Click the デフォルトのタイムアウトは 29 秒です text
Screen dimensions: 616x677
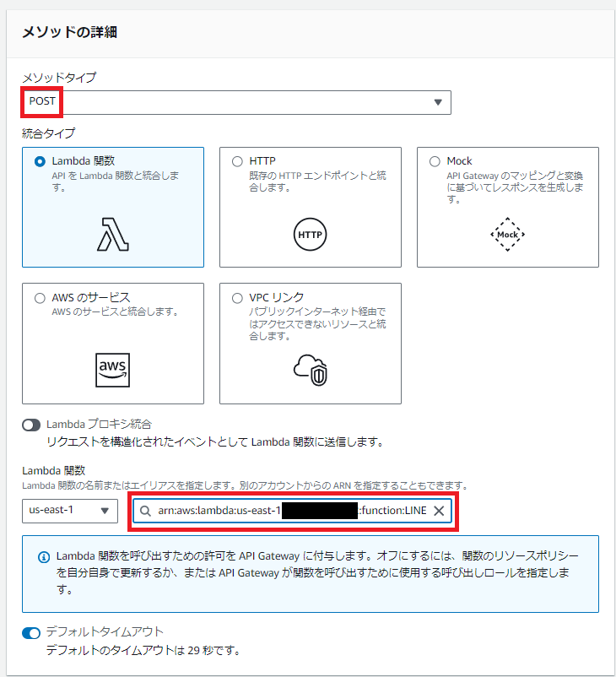tap(143, 650)
